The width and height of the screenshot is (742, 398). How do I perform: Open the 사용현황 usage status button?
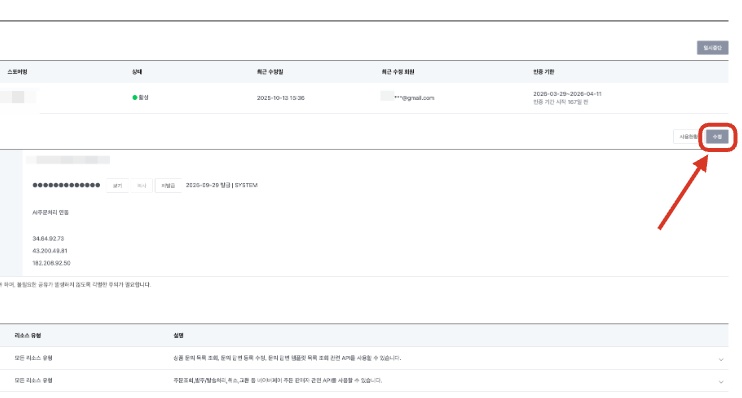coord(688,137)
